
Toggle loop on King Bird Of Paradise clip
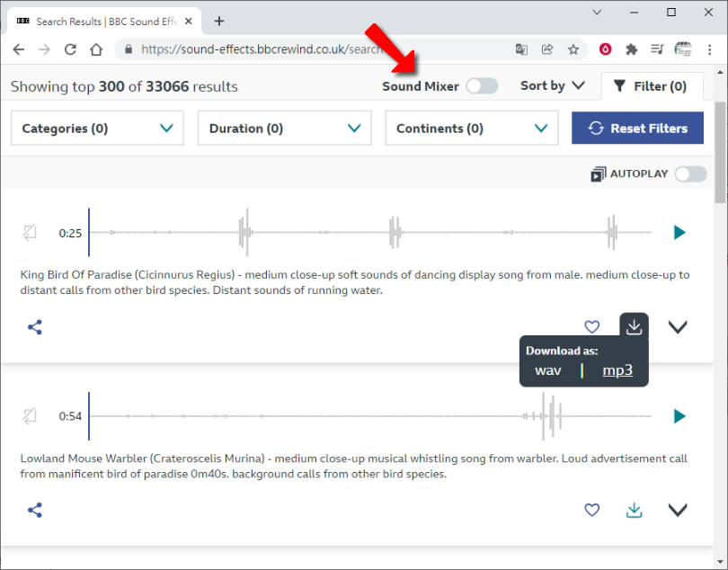tap(30, 232)
